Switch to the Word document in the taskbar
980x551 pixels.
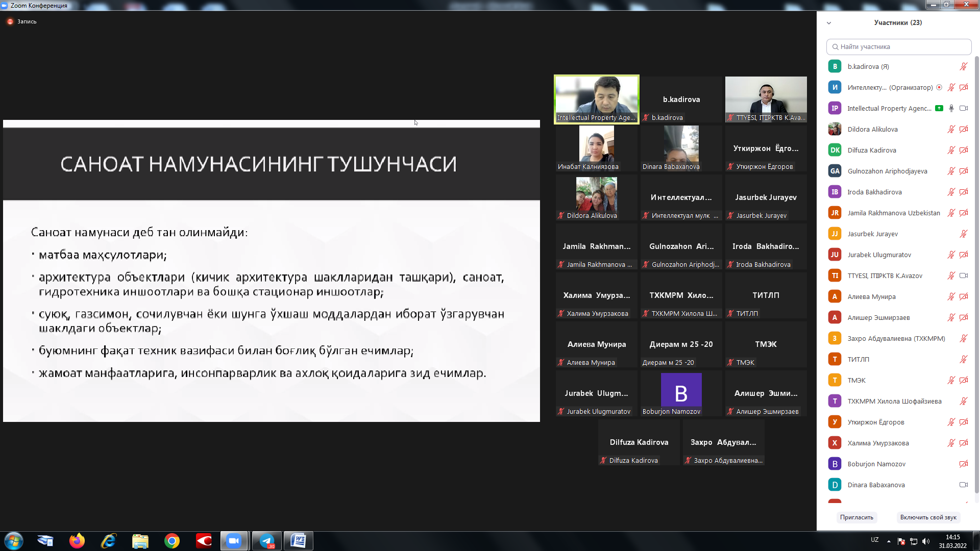pyautogui.click(x=298, y=541)
